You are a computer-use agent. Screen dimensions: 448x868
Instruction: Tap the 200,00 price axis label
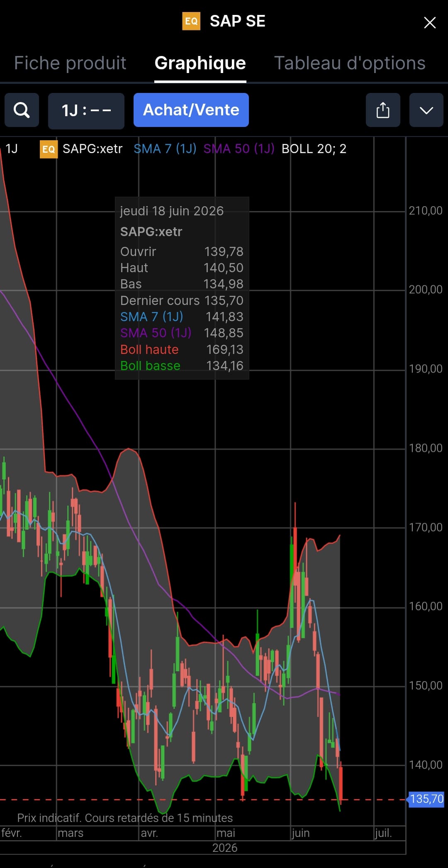pos(426,289)
